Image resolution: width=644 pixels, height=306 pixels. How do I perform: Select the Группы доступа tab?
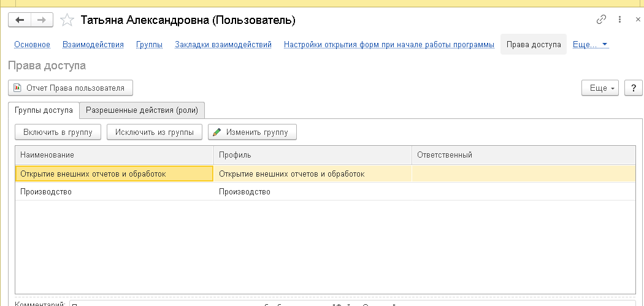point(44,110)
